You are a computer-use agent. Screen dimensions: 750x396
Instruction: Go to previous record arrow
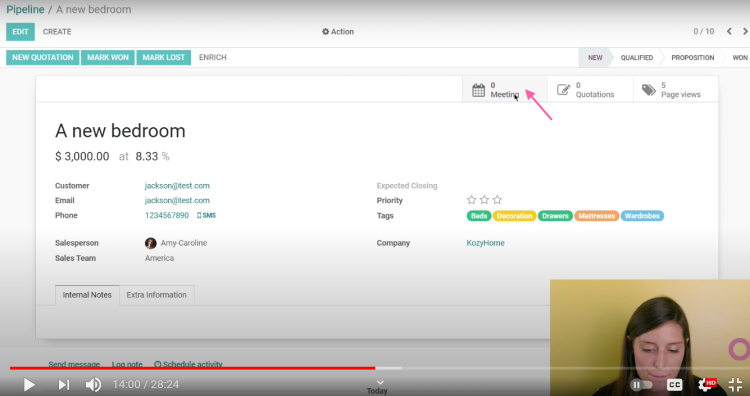click(729, 32)
